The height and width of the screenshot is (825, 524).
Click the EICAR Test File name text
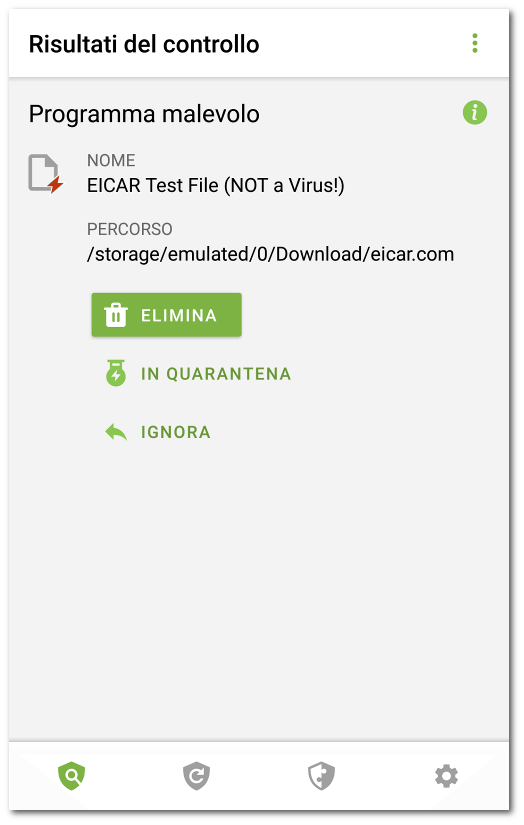tap(216, 185)
